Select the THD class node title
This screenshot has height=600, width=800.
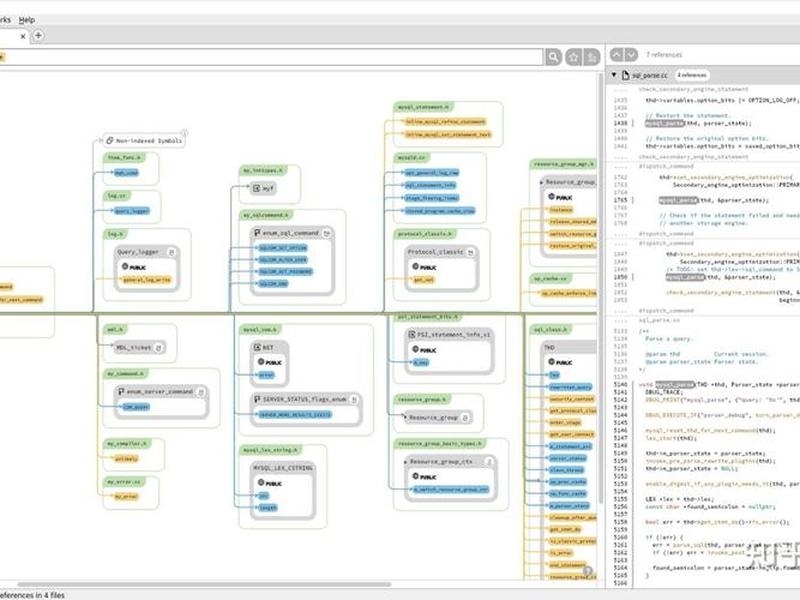[x=549, y=347]
